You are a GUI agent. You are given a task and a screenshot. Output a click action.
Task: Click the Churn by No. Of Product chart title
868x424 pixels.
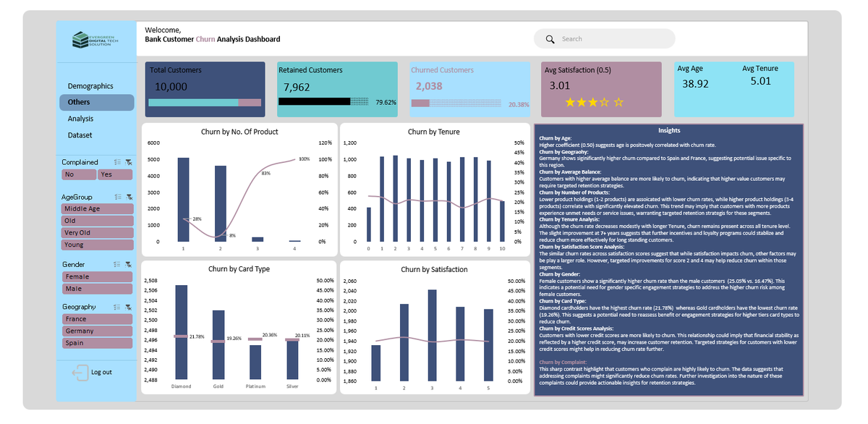click(x=239, y=132)
